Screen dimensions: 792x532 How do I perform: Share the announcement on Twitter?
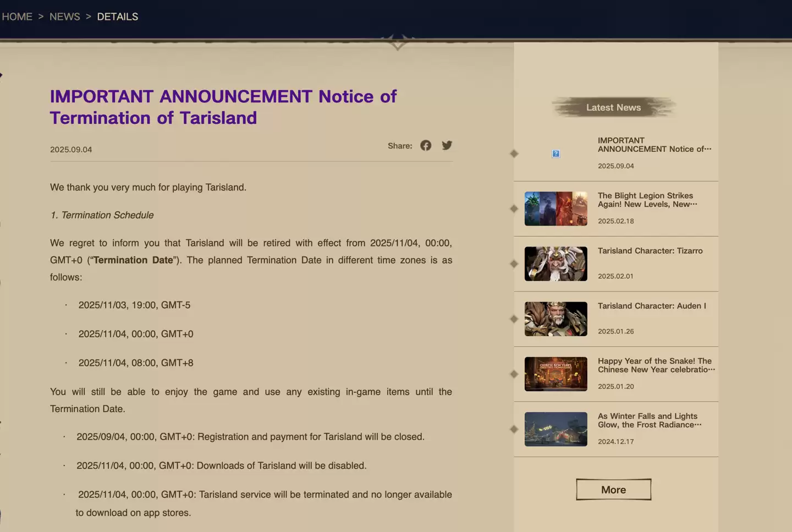click(447, 146)
